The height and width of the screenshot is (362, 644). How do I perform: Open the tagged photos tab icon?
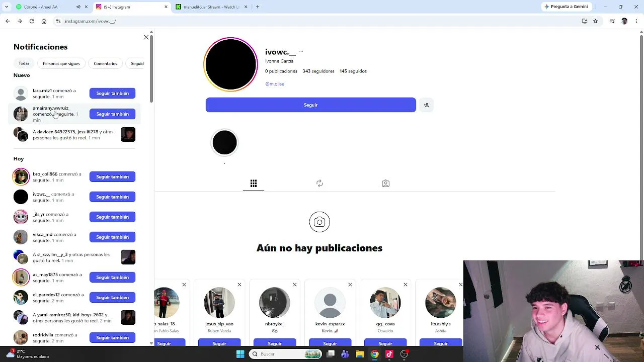tap(386, 184)
